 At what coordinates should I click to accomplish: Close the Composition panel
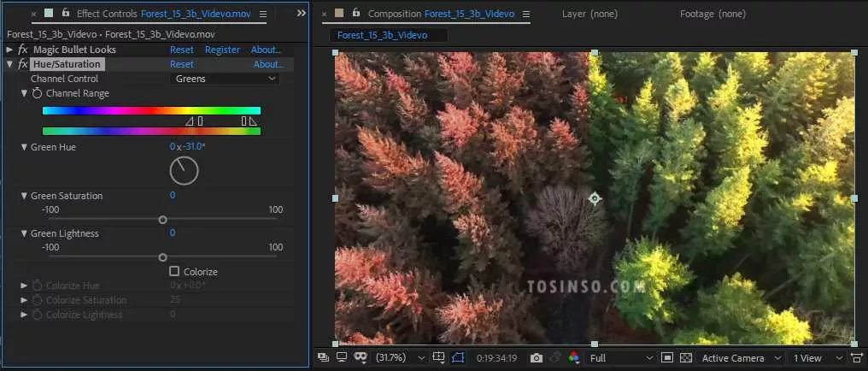pos(326,14)
